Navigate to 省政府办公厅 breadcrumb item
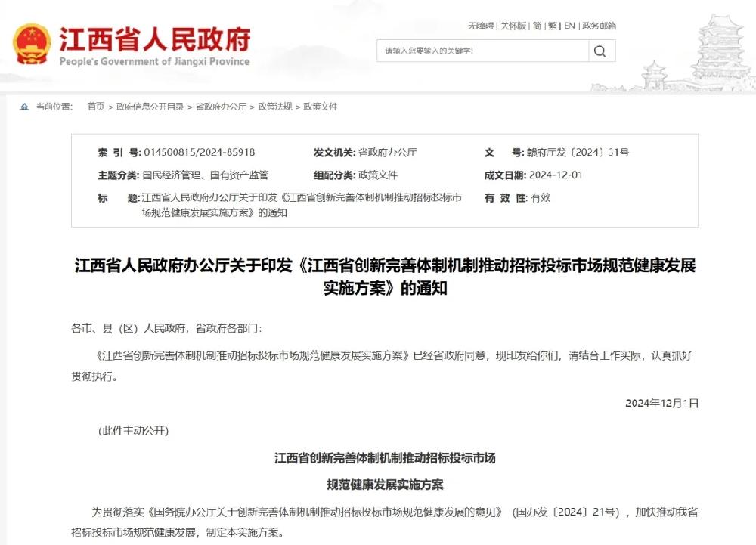756x545 pixels. tap(221, 107)
